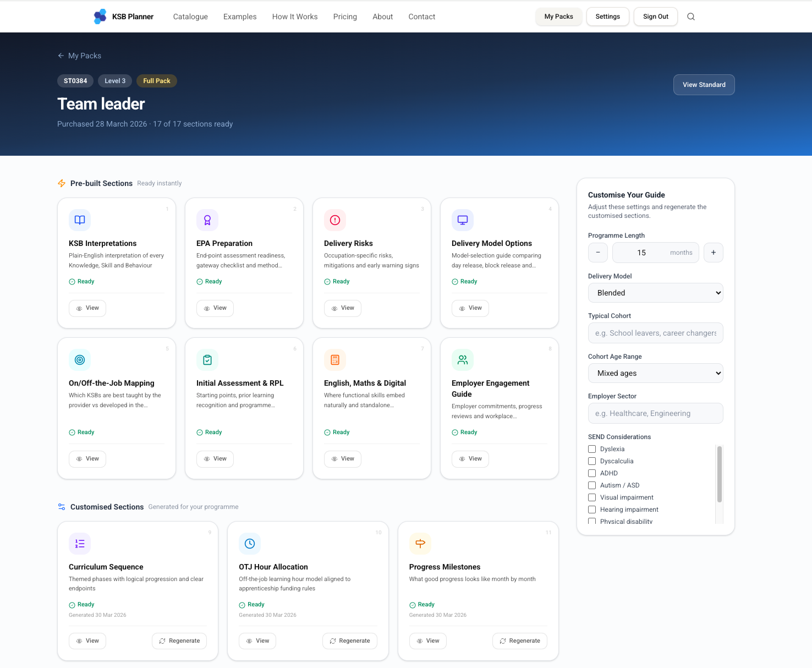Viewport: 812px width, 668px height.
Task: Click the target icon on On/Off-the-Job Mapping
Action: pyautogui.click(x=80, y=359)
